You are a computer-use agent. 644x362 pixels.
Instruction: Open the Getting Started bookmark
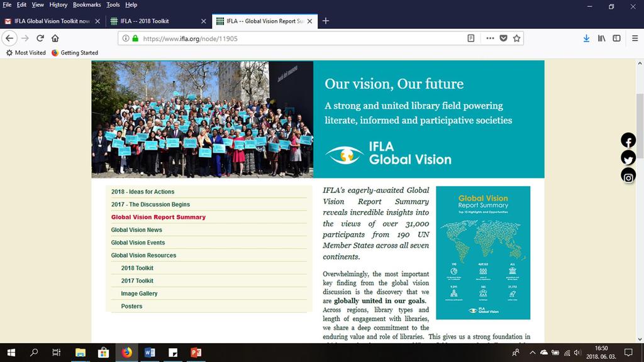tap(75, 53)
